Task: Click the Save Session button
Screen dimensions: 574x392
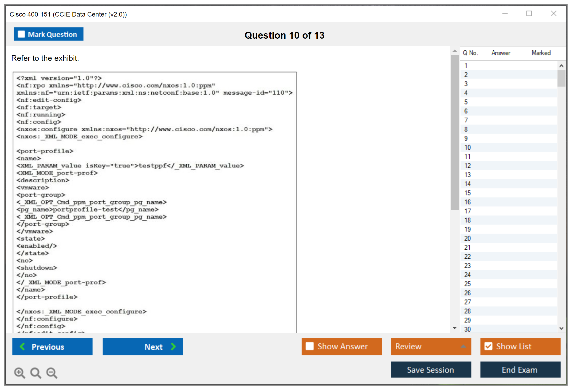Action: [x=431, y=370]
